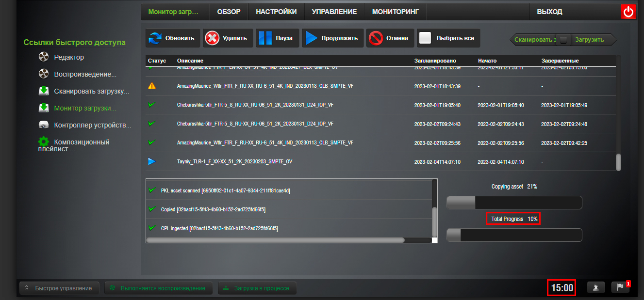Click the Статус column header
This screenshot has height=300, width=644.
pos(157,61)
